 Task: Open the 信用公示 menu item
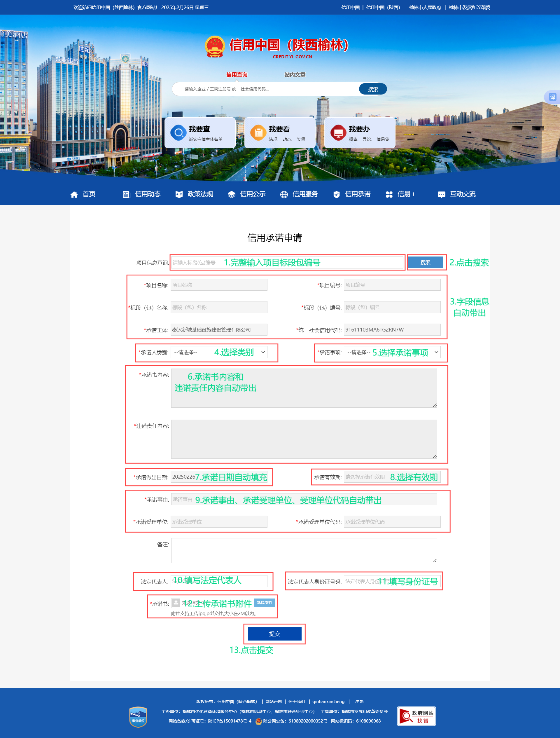tap(253, 194)
